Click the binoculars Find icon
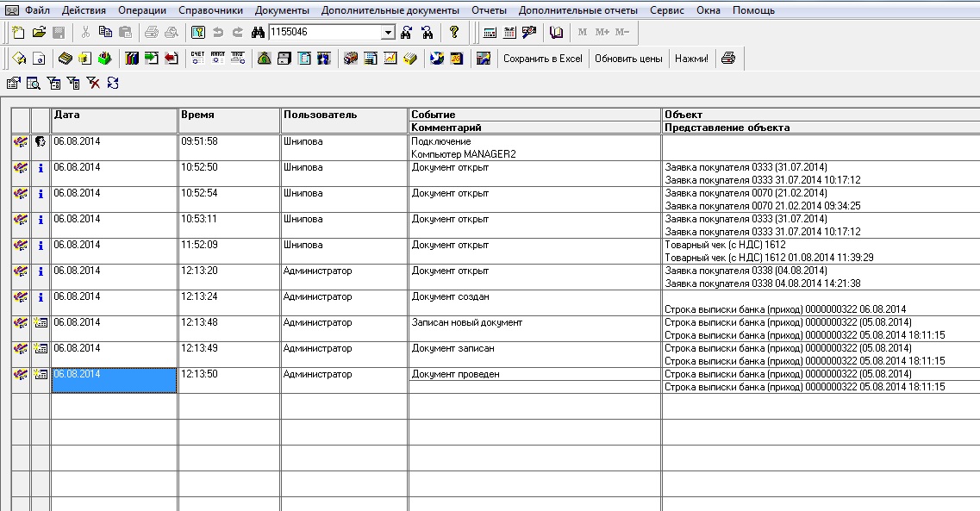Viewport: 980px width, 511px height. click(258, 33)
